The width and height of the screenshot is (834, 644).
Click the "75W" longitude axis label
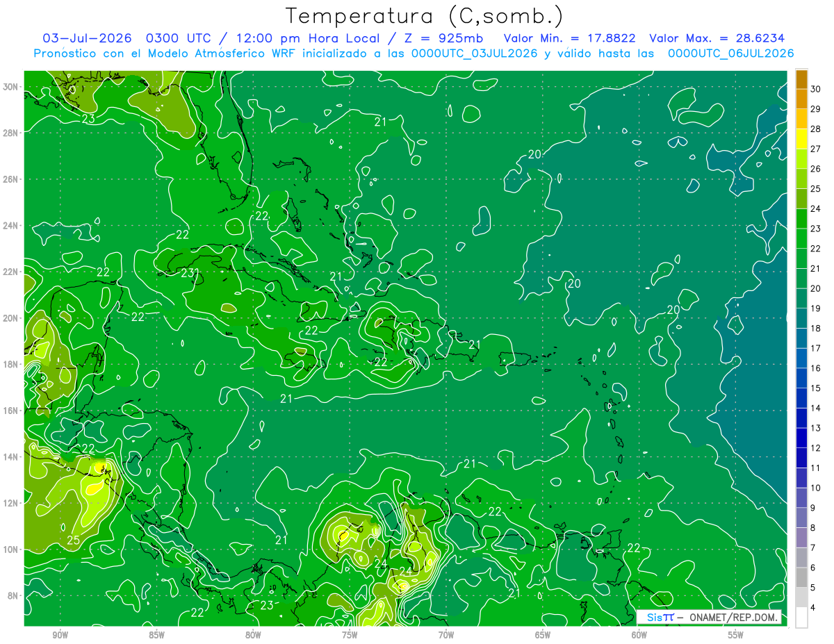coord(350,635)
